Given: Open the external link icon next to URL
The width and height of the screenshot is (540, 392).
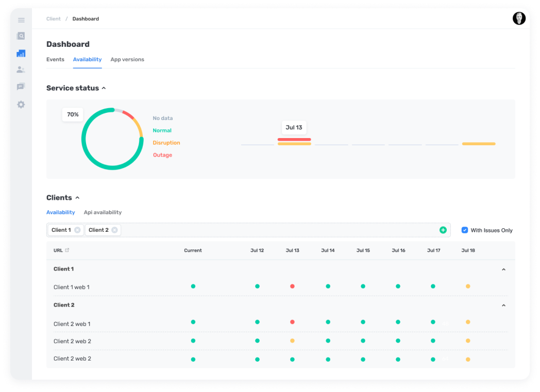Looking at the screenshot, I should pos(67,250).
